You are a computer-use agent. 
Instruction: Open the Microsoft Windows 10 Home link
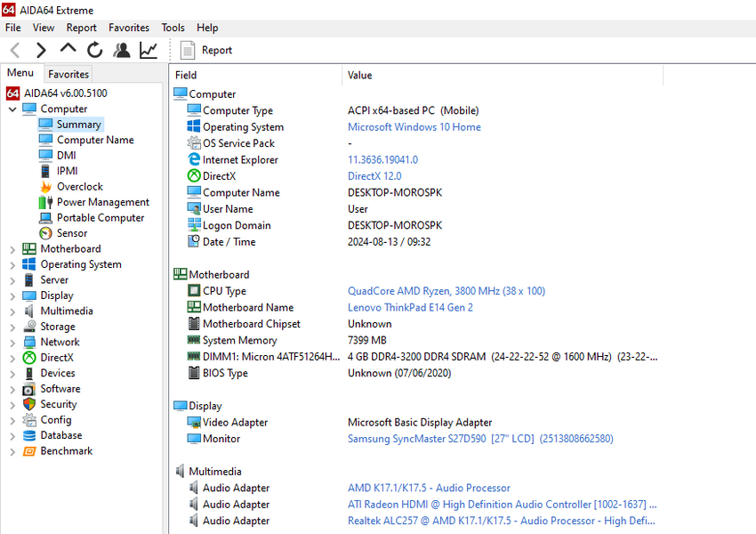pyautogui.click(x=414, y=127)
